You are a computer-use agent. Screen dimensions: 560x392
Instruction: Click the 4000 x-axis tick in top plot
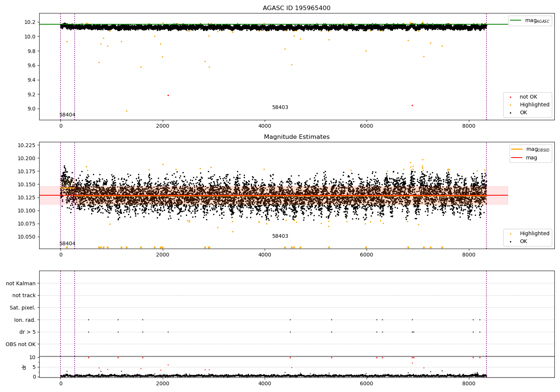(x=265, y=126)
